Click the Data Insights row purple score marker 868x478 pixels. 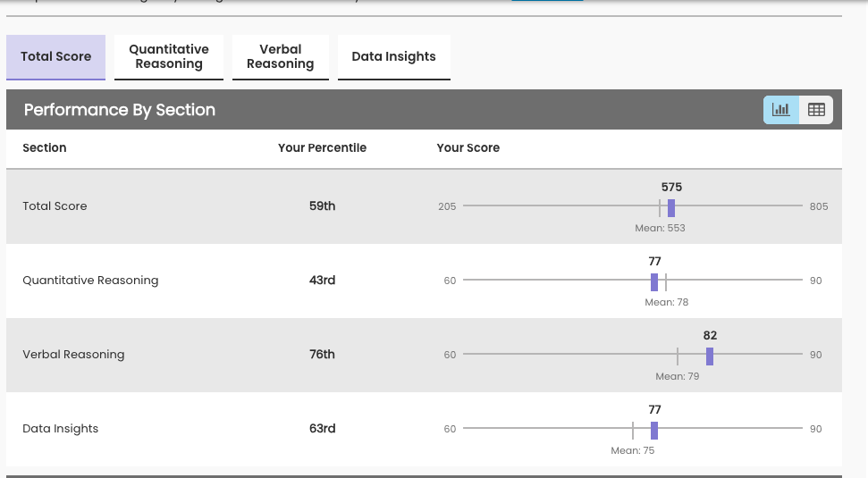(654, 430)
